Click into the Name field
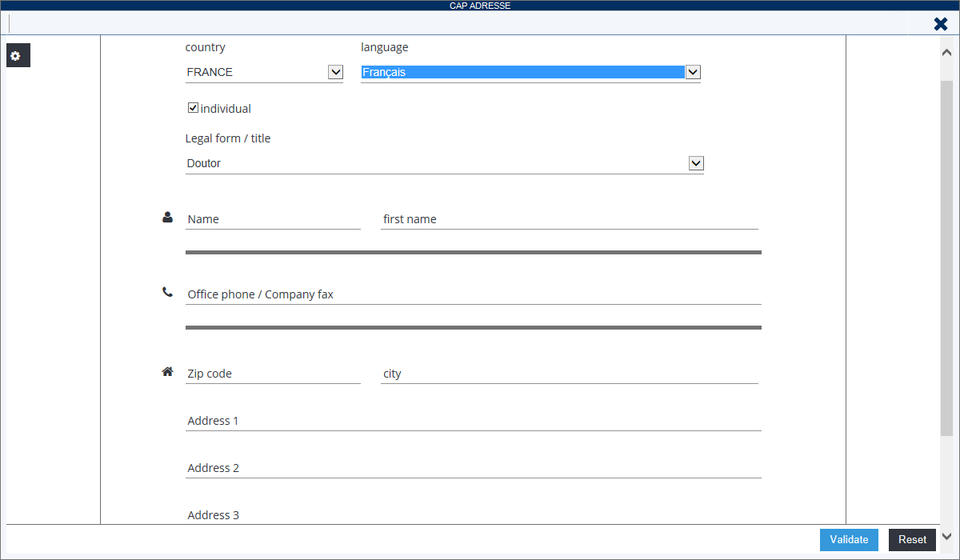Image resolution: width=960 pixels, height=560 pixels. (x=272, y=219)
